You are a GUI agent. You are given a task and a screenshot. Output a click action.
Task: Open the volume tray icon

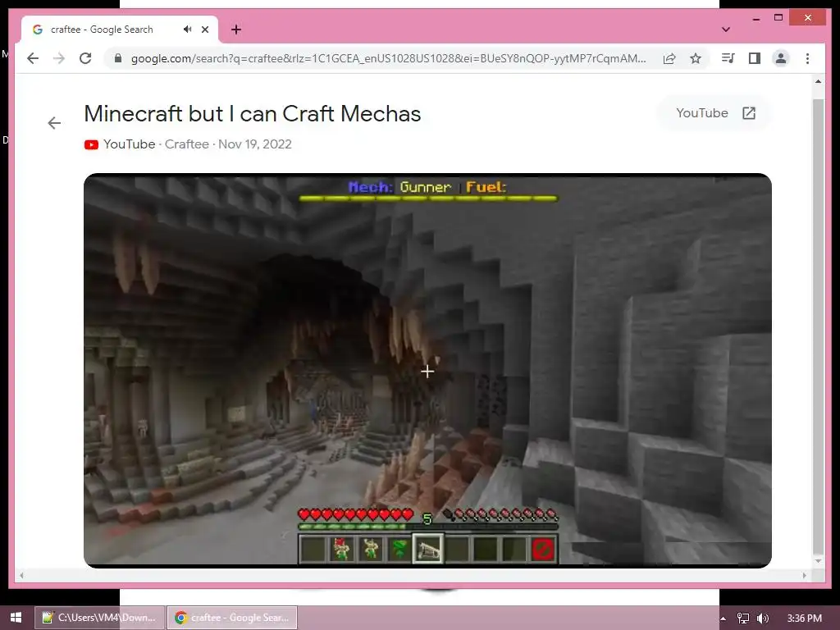[x=763, y=619]
